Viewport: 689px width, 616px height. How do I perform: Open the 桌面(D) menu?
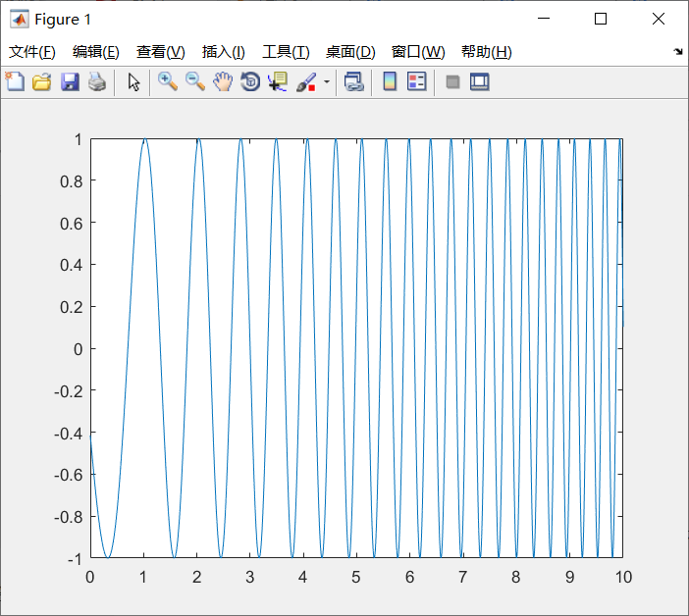[350, 52]
